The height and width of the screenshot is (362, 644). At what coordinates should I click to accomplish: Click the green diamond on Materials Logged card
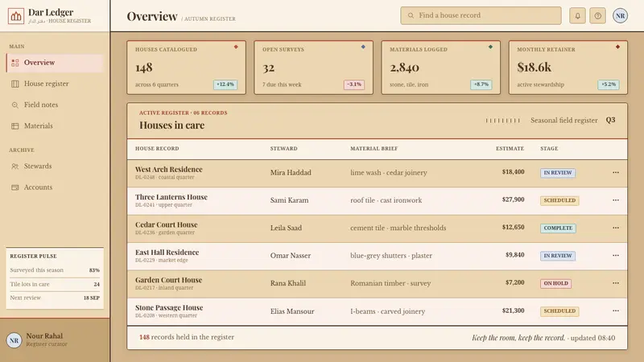(x=490, y=47)
